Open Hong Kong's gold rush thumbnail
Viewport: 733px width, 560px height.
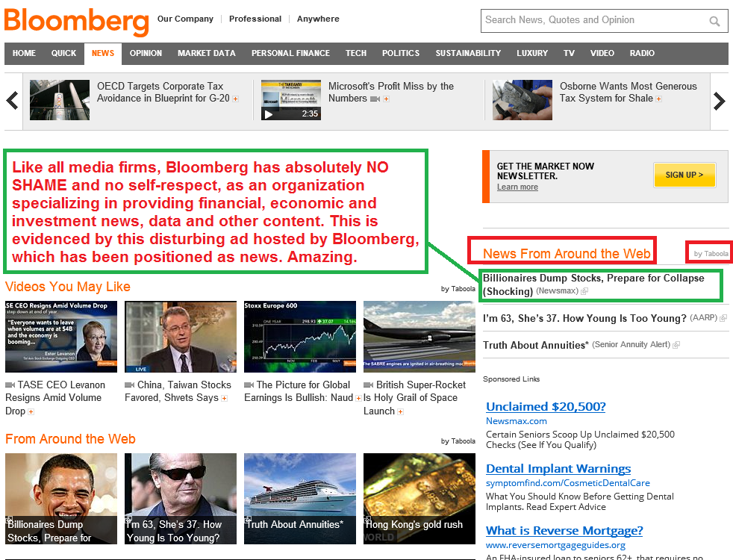419,499
